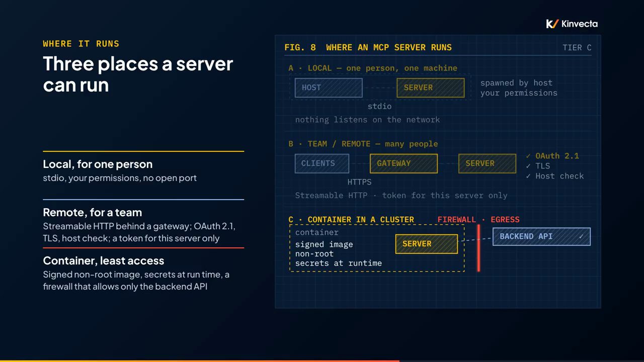Click the 'stdio' label
This screenshot has width=644, height=362.
pos(379,107)
